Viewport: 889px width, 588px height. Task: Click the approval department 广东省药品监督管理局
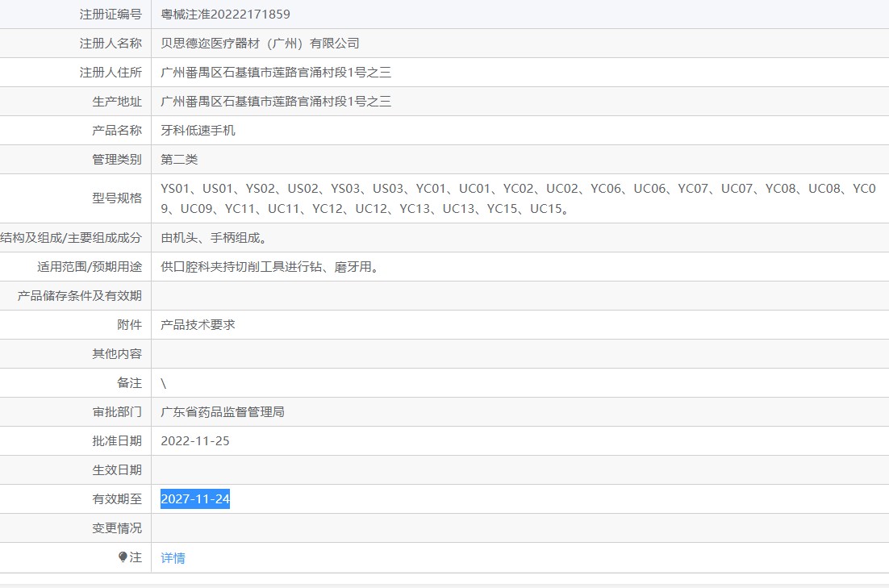pyautogui.click(x=223, y=411)
